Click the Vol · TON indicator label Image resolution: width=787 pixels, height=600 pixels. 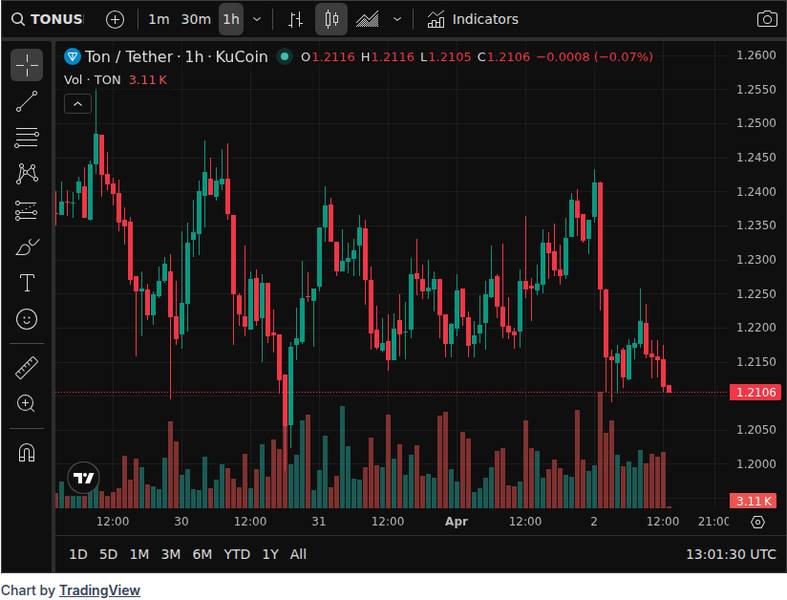[92, 80]
